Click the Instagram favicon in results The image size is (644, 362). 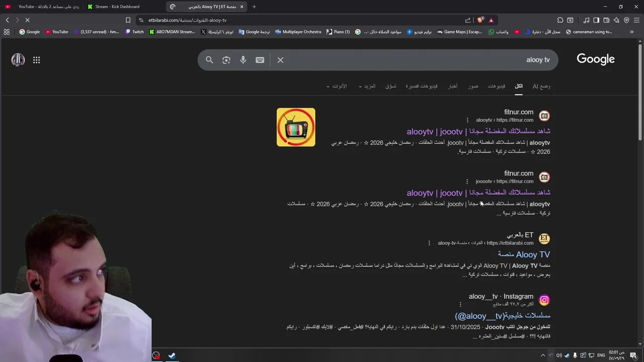pyautogui.click(x=544, y=300)
